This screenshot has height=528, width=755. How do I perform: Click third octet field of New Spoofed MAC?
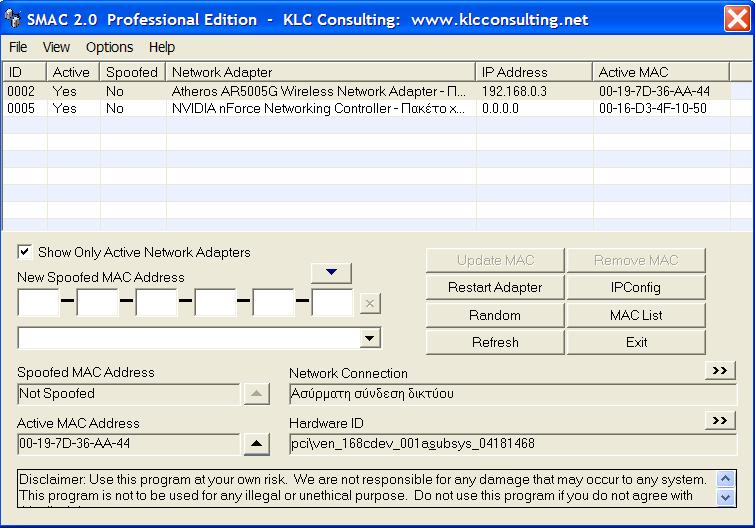tap(156, 302)
